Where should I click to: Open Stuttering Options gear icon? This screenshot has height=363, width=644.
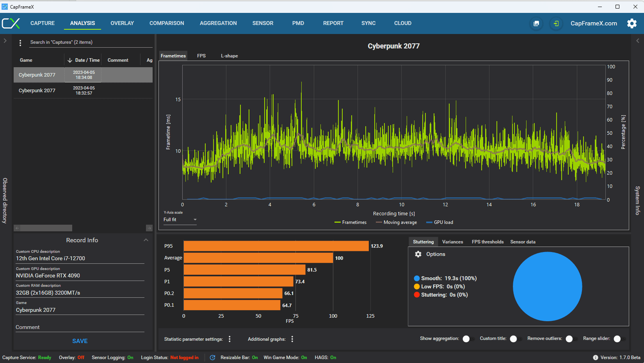point(418,254)
